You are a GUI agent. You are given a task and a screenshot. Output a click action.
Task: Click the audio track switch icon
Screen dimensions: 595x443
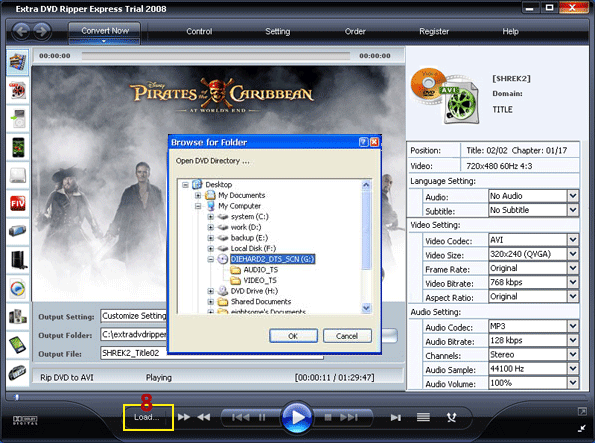pos(451,418)
